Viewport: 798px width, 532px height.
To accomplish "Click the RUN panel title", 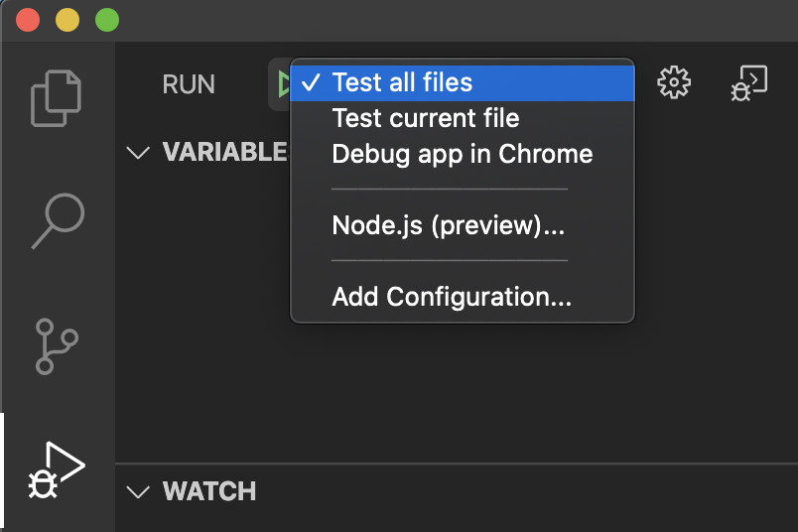I will pyautogui.click(x=189, y=84).
